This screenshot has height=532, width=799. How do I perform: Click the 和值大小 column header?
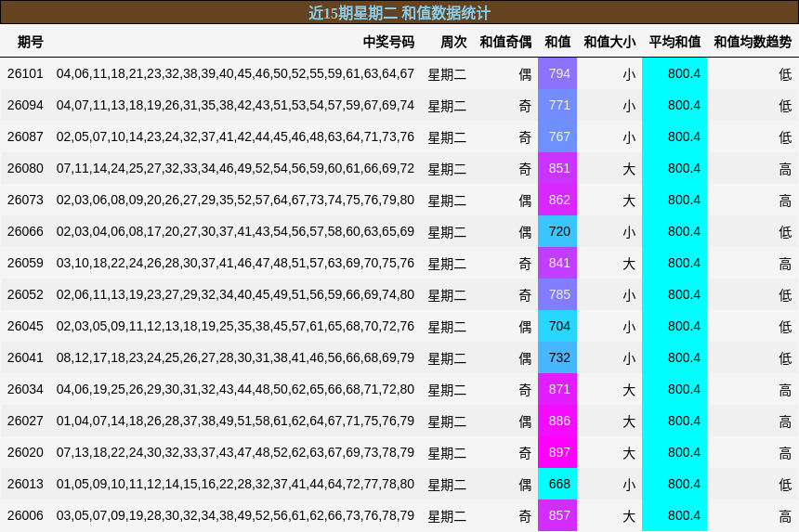(609, 42)
